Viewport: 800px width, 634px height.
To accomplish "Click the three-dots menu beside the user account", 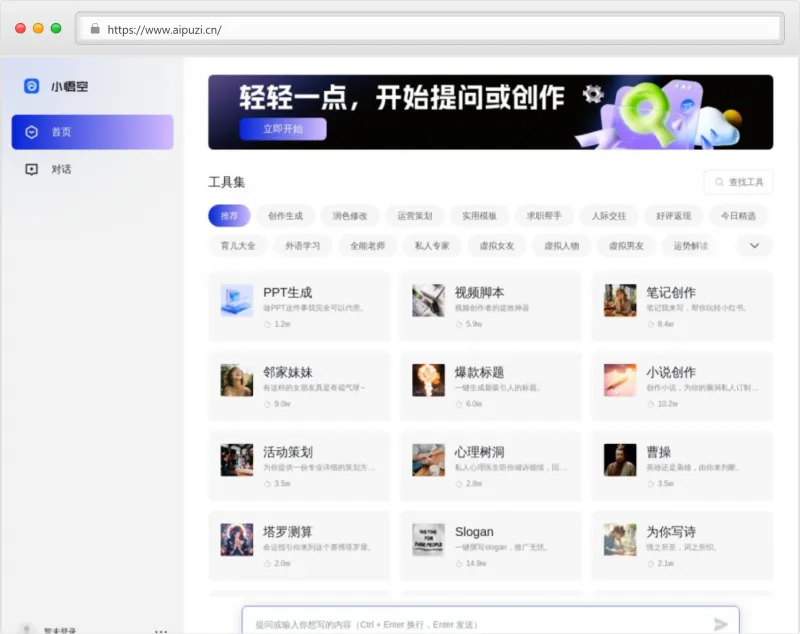I will 161,631.
